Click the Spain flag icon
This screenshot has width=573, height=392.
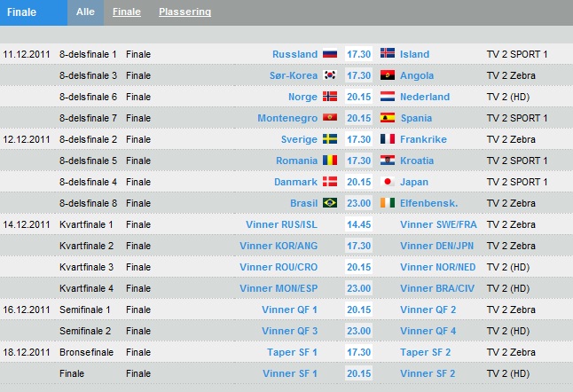pyautogui.click(x=388, y=118)
